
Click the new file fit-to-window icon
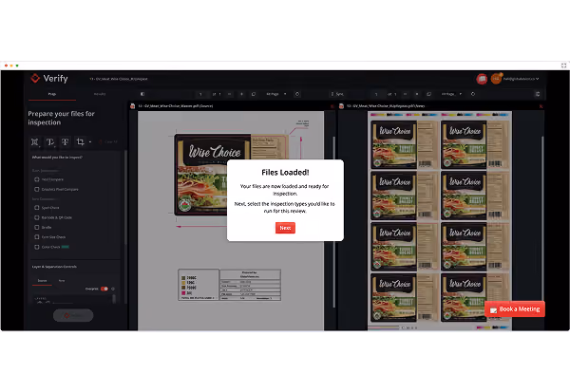pos(429,94)
